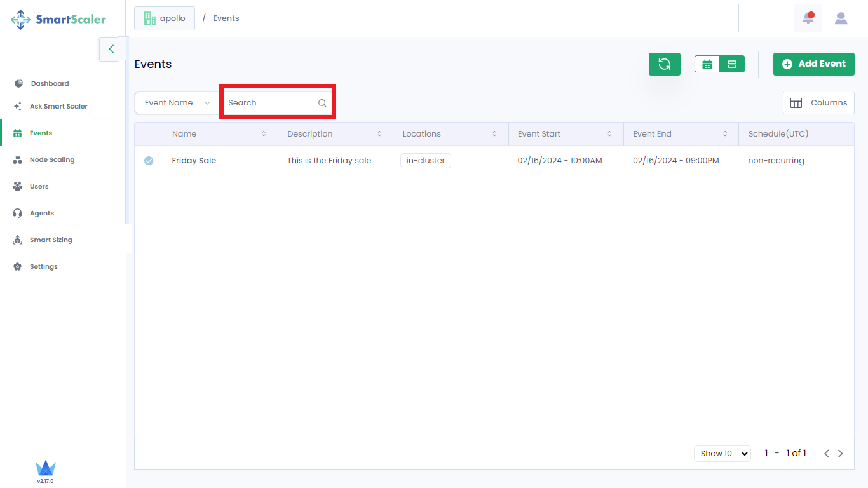Click the Add Event button
Screen dimensions: 868x488
[813, 64]
